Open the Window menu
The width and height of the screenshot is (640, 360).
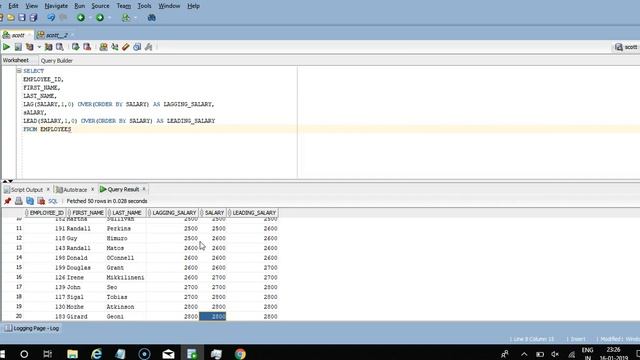169,6
